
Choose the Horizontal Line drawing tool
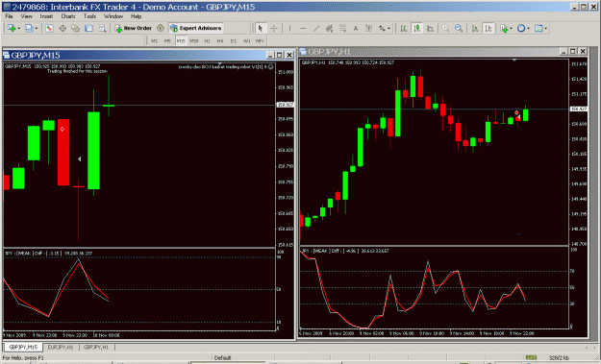pyautogui.click(x=303, y=28)
